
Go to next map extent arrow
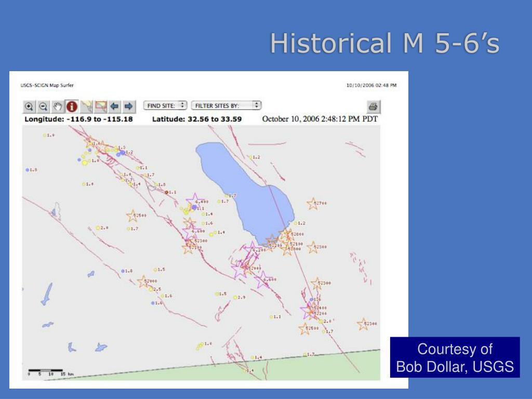coord(129,107)
